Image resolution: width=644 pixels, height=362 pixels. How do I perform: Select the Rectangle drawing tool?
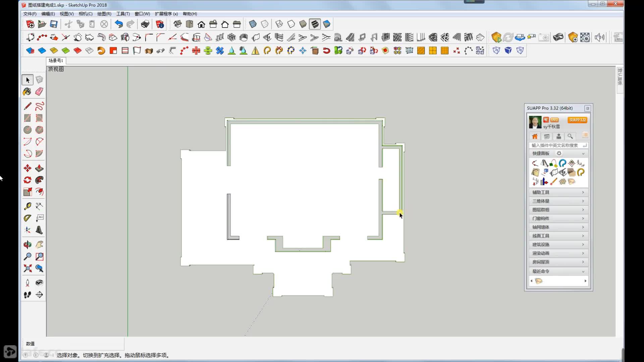[x=28, y=118]
